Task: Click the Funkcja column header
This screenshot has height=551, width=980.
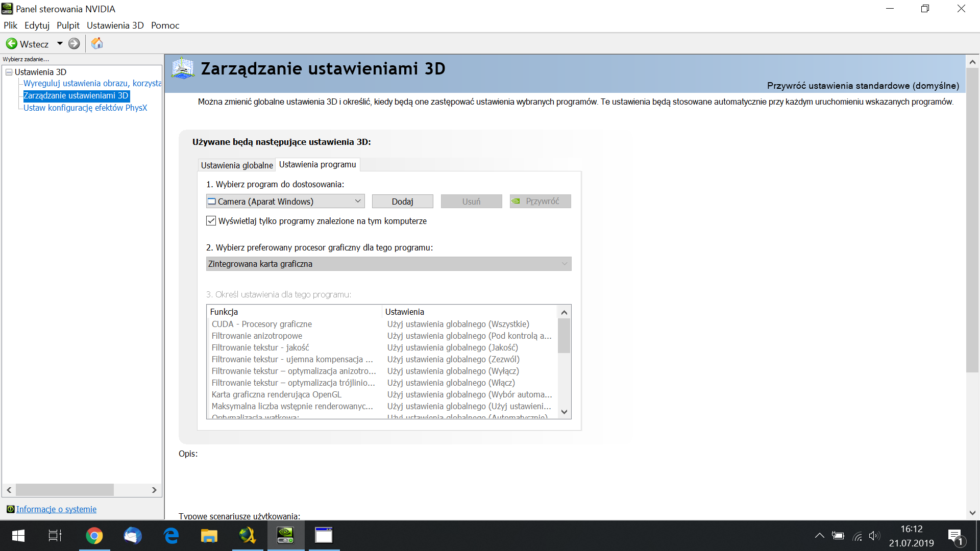Action: [295, 312]
